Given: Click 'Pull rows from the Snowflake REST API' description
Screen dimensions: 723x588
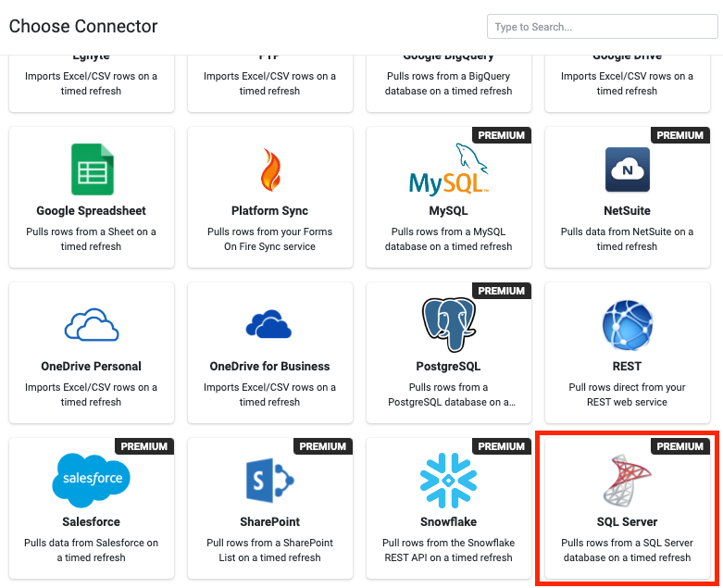Looking at the screenshot, I should pyautogui.click(x=449, y=550).
